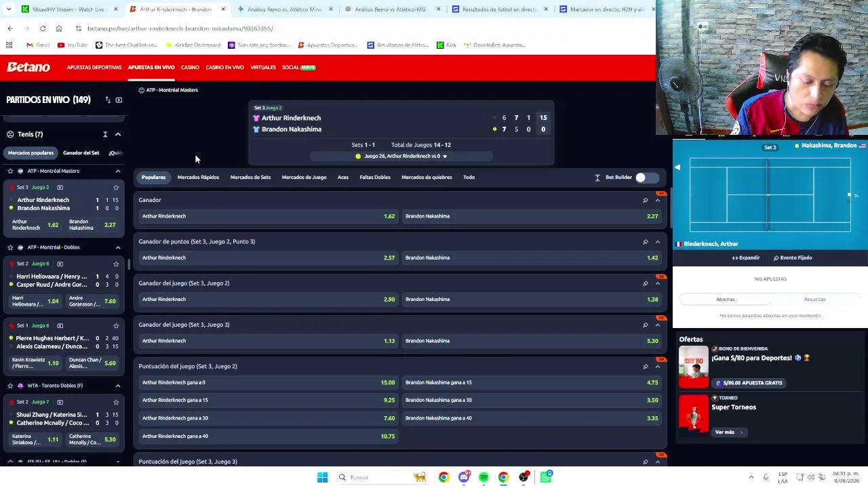Open the Casino en Vivo menu
This screenshot has height=488, width=868.
[x=224, y=67]
